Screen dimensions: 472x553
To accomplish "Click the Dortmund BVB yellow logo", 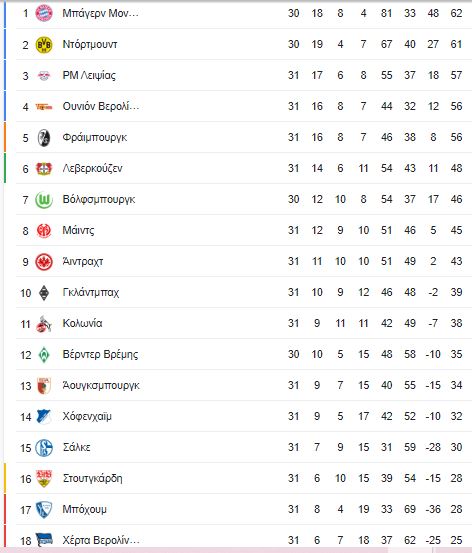I will point(44,45).
